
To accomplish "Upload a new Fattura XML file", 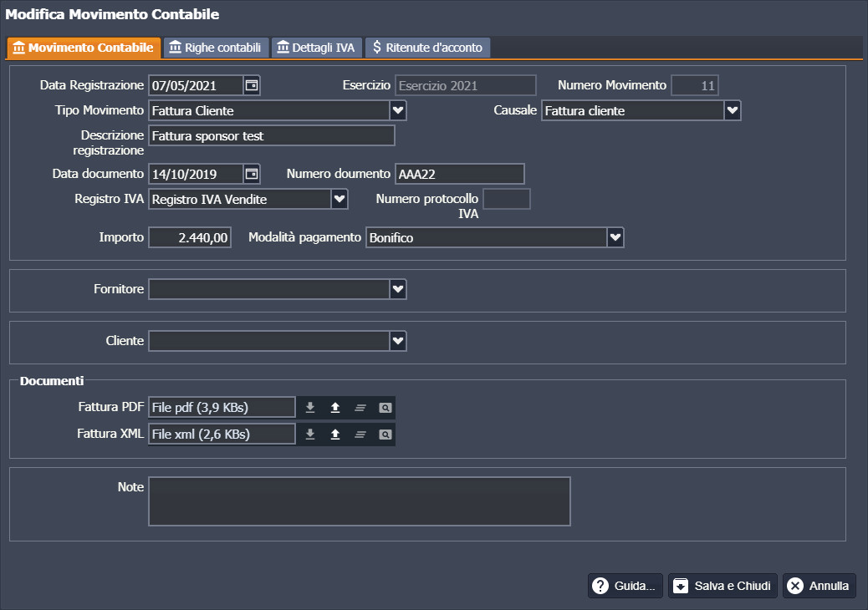I will [334, 435].
